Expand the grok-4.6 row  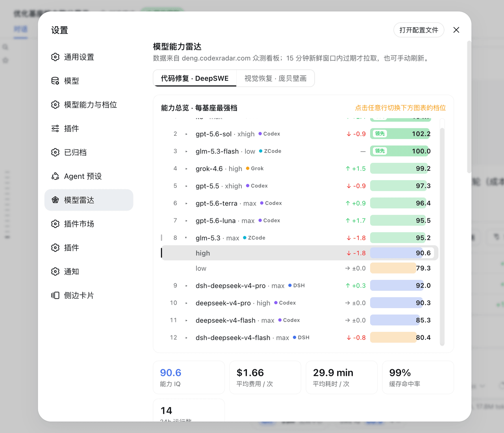click(186, 168)
